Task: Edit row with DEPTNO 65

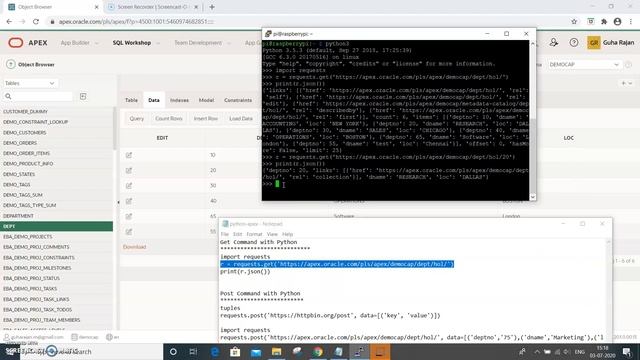Action: click(x=129, y=216)
